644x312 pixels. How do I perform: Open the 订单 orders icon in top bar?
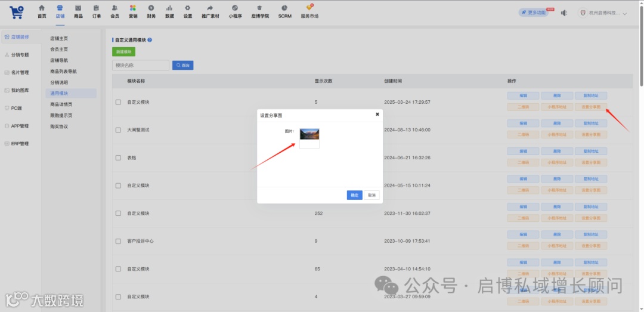96,8
